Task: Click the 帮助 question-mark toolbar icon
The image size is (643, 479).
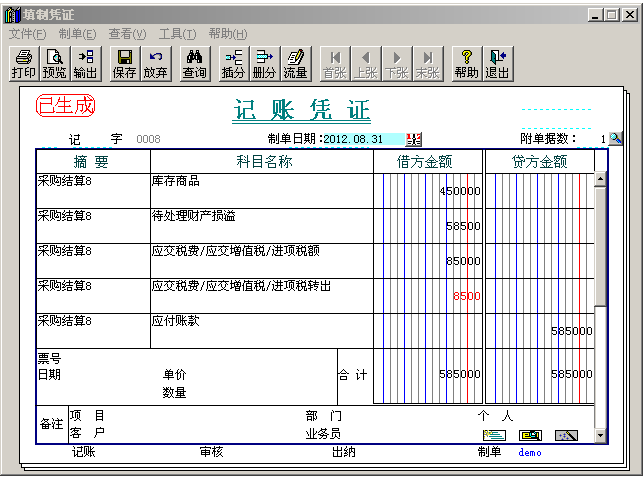Action: pos(466,64)
